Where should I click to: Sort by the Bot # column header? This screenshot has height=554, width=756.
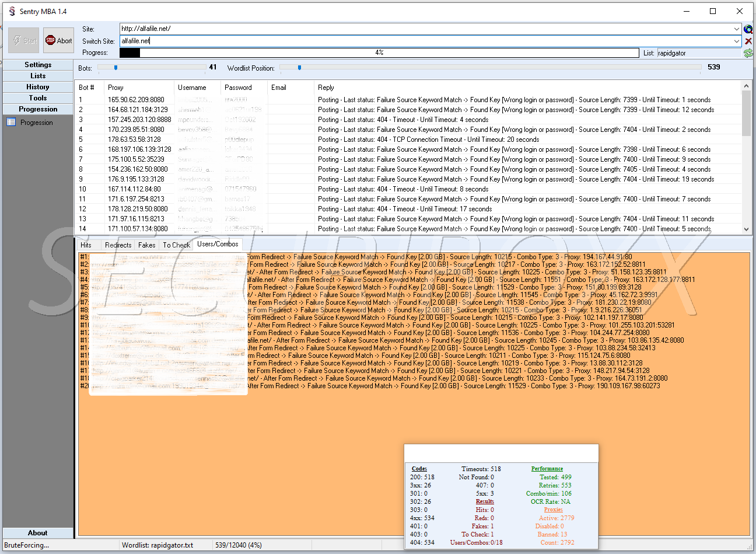tap(89, 88)
